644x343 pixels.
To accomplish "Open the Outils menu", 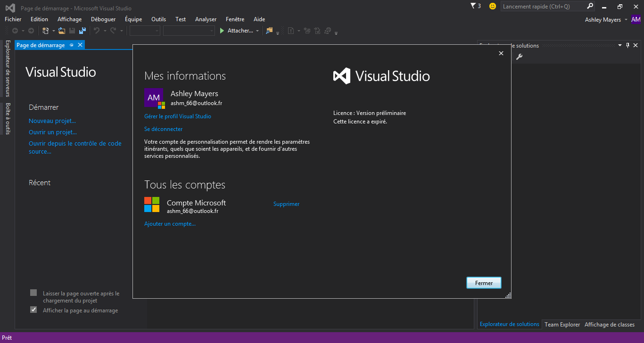I will tap(159, 19).
